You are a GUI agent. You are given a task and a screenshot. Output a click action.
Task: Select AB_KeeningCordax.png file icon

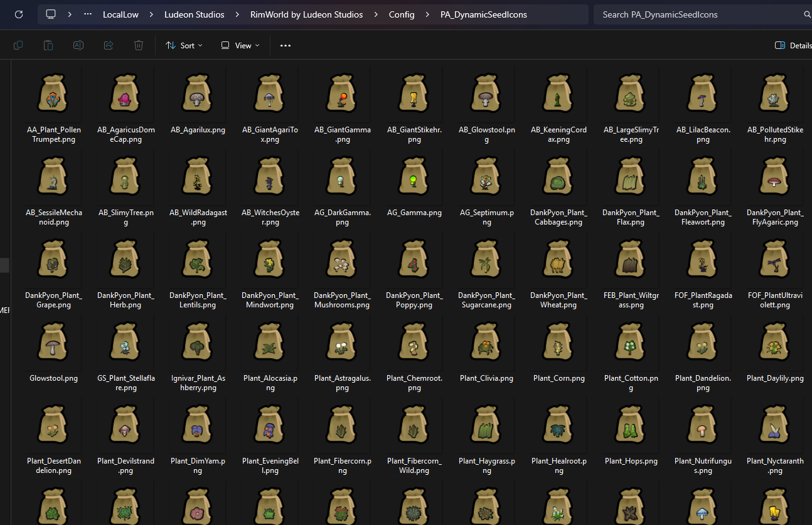click(558, 93)
